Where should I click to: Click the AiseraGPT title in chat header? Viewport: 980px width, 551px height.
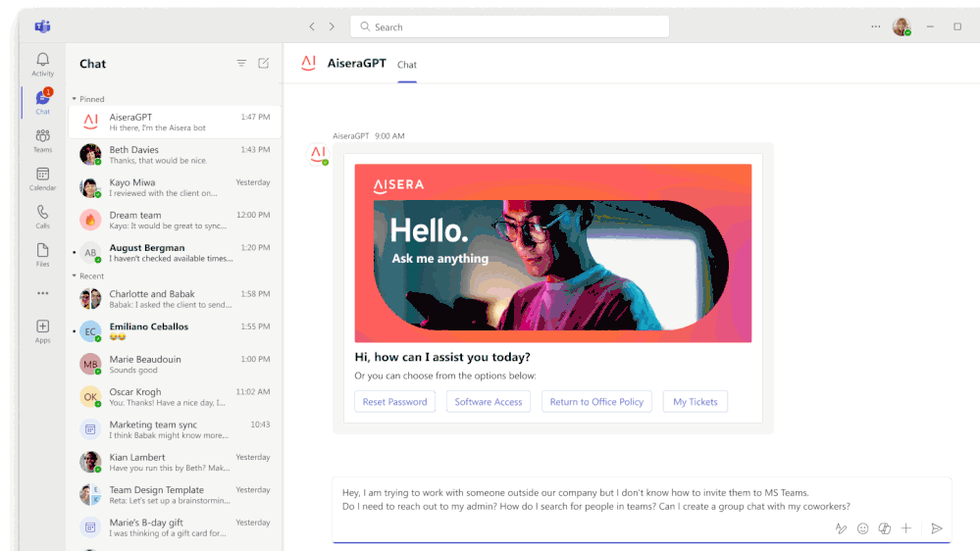(x=357, y=63)
